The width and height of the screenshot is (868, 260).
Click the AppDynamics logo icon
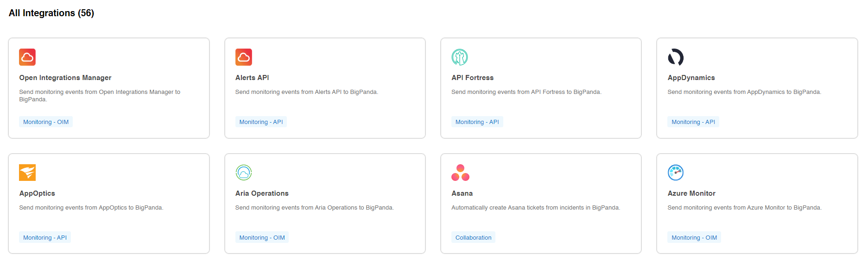(676, 57)
